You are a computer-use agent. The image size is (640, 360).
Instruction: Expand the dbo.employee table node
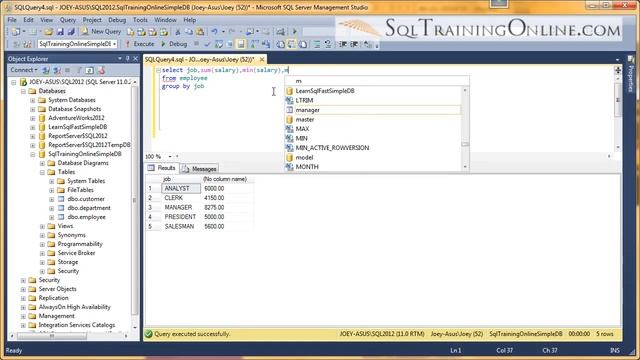click(51, 217)
